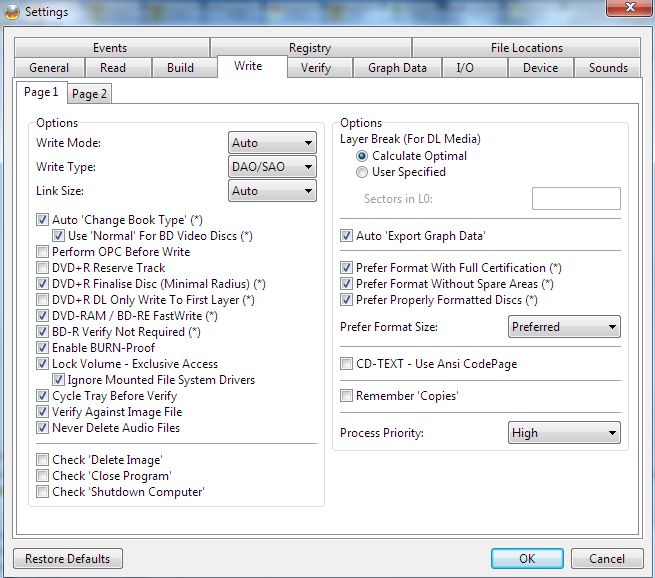
Task: Open the Device tab
Action: [x=541, y=68]
